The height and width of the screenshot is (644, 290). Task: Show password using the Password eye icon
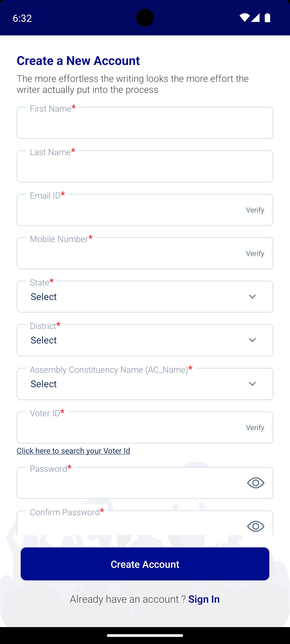[x=256, y=483]
